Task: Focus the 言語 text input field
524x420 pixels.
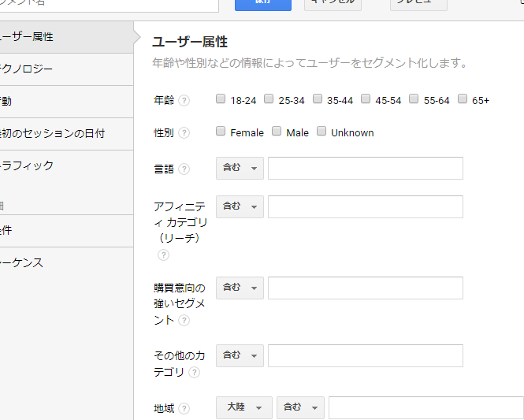Action: [x=366, y=168]
